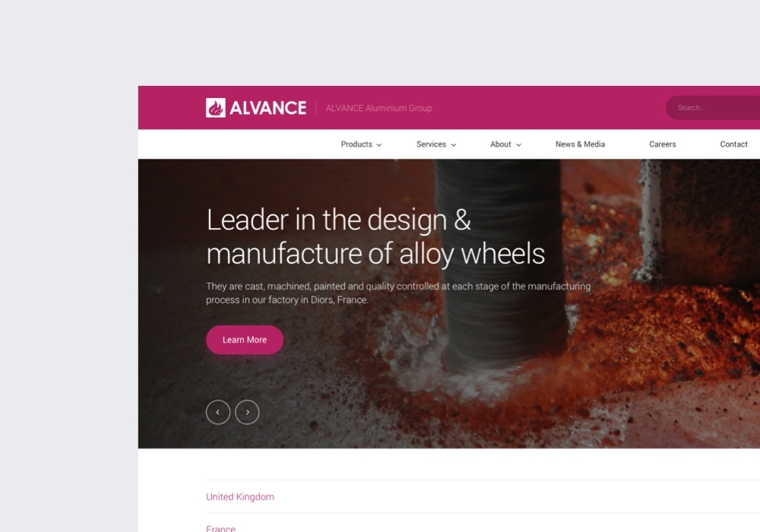Screen dimensions: 760x532
Task: Navigate to the Contact page
Action: (x=734, y=144)
